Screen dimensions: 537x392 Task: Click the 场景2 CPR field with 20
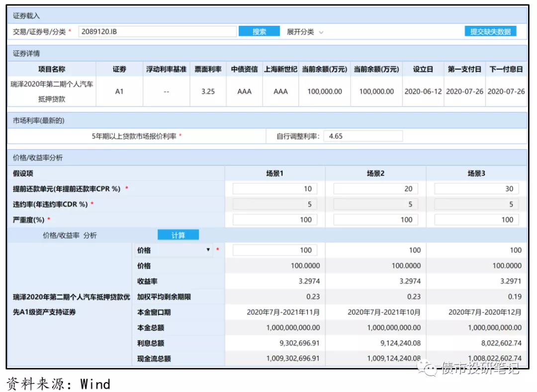tap(375, 189)
